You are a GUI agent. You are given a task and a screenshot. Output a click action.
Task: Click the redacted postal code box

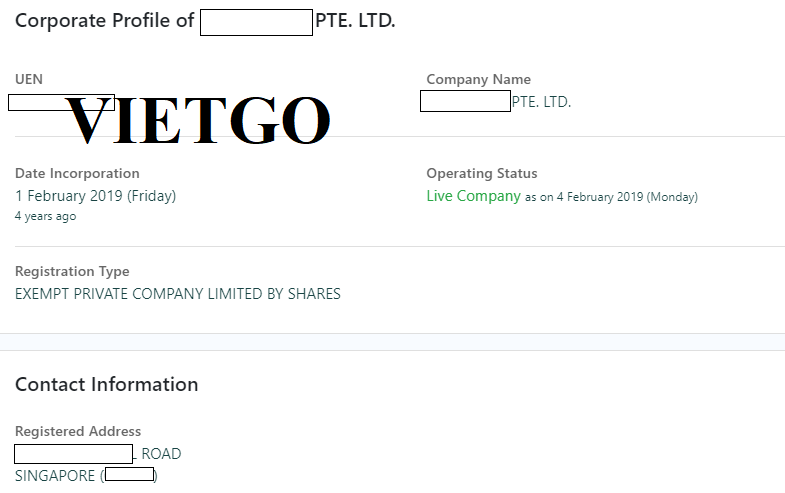(130, 474)
